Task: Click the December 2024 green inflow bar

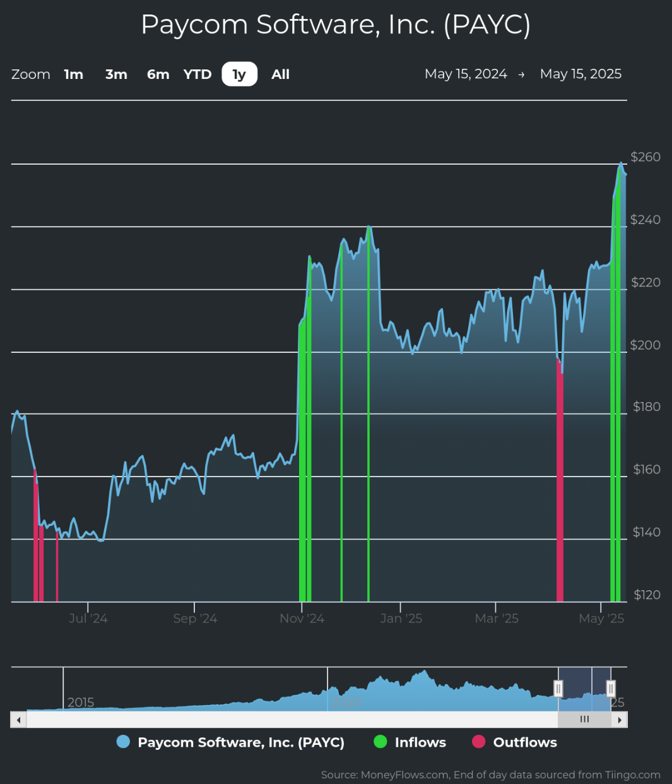Action: 368,413
